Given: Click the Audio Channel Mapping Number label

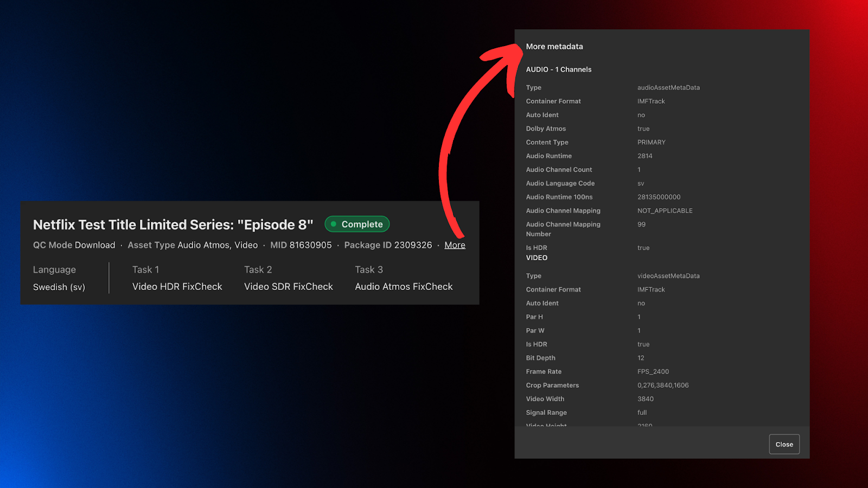Looking at the screenshot, I should pyautogui.click(x=563, y=229).
